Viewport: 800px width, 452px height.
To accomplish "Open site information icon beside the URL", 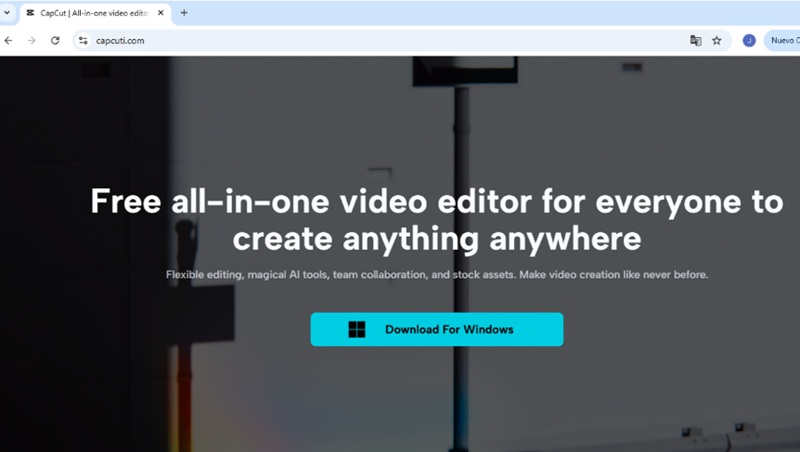I will 83,40.
